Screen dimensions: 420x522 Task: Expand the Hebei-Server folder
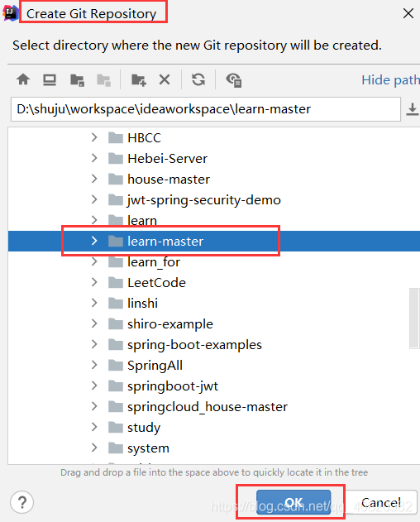(94, 158)
